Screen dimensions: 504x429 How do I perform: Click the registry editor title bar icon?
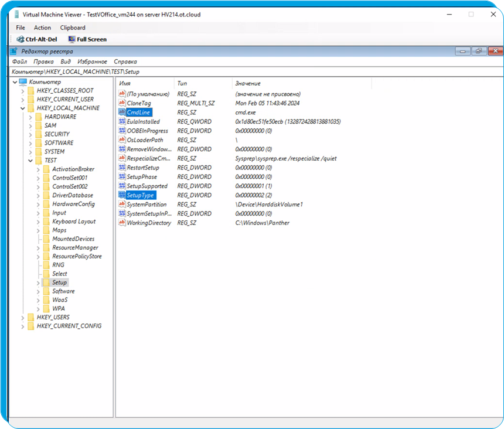pyautogui.click(x=14, y=52)
